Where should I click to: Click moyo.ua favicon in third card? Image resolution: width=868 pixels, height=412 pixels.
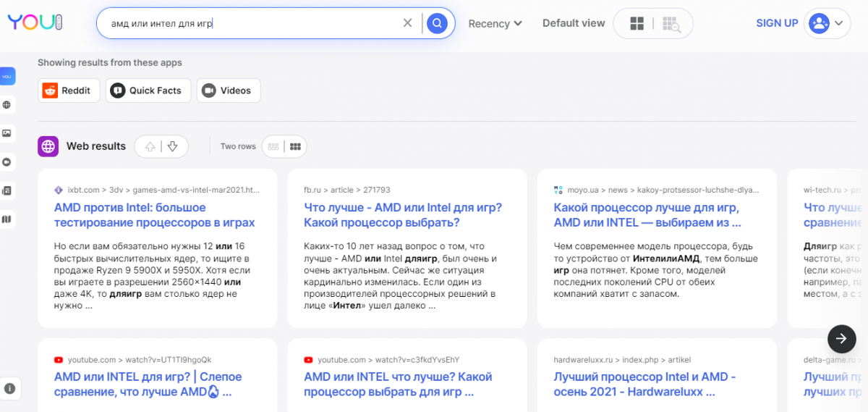558,190
